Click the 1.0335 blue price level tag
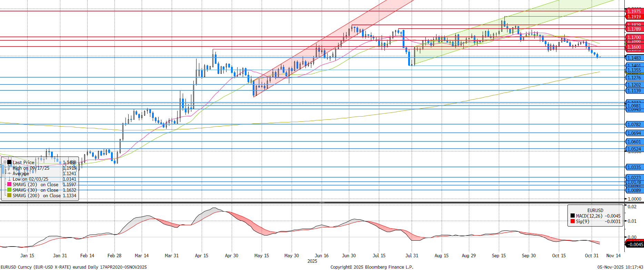This screenshot has height=270, width=644. pyautogui.click(x=634, y=167)
